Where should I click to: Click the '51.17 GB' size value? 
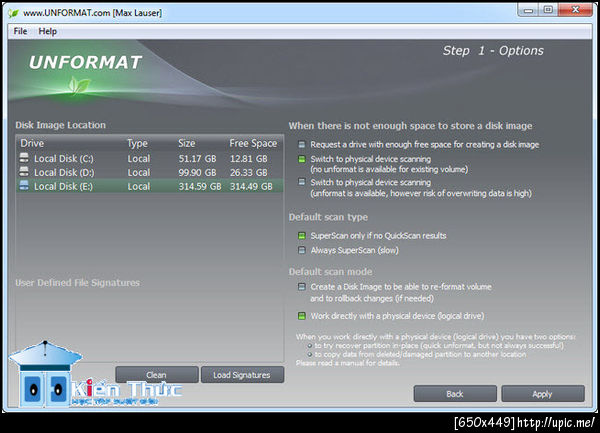[x=197, y=159]
